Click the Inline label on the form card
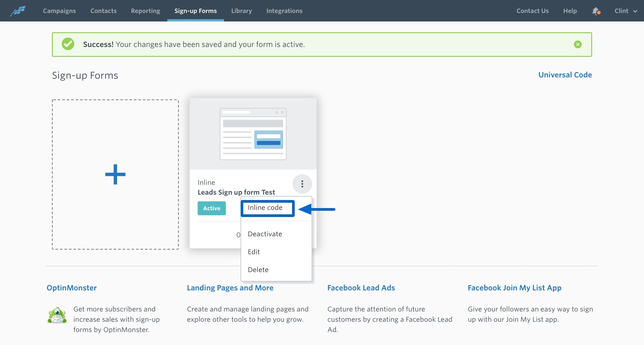The image size is (644, 345). [207, 183]
